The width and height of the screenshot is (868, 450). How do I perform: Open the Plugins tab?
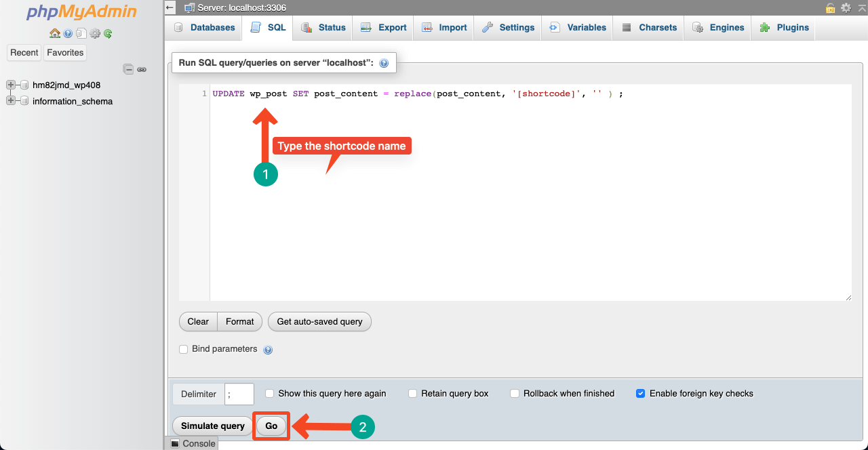[x=784, y=28]
